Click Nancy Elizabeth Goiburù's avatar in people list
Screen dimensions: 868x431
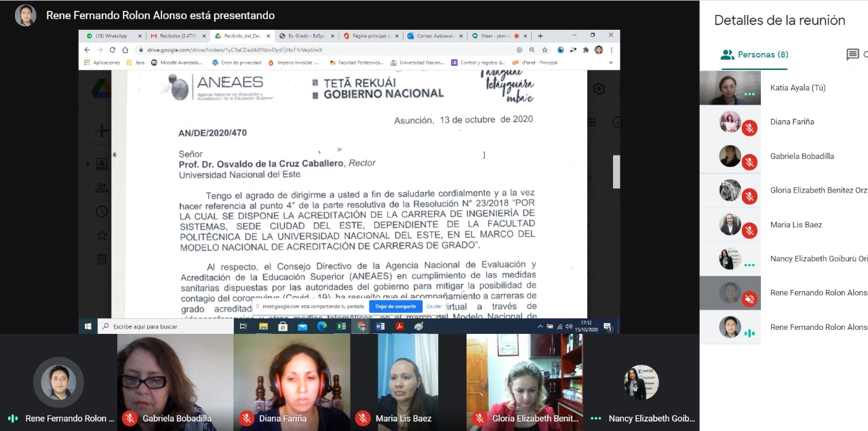(730, 259)
